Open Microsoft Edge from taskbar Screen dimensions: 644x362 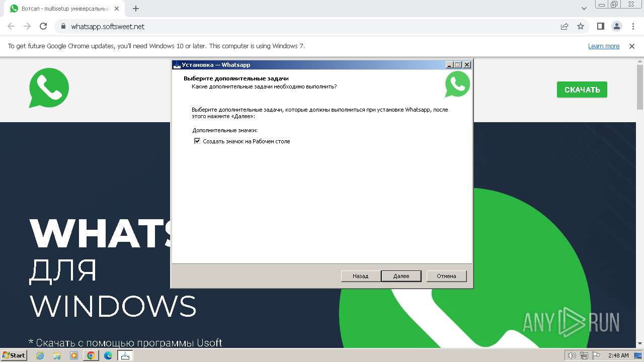tap(108, 355)
